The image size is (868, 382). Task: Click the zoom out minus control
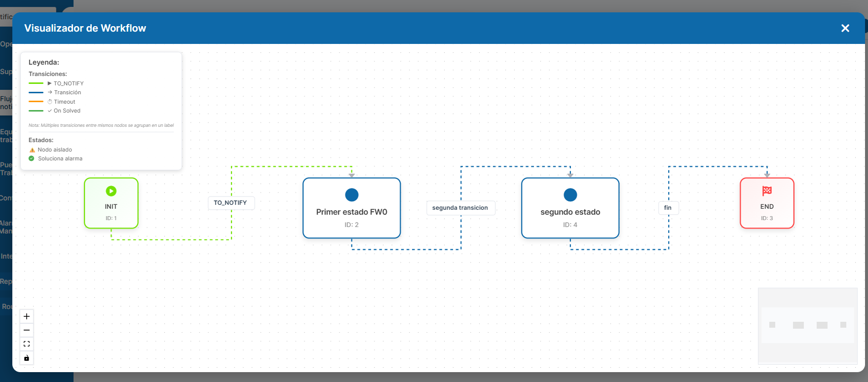27,330
